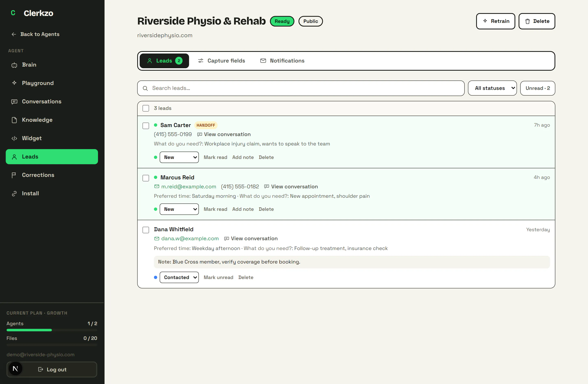The image size is (588, 384).
Task: Click the unread count badge on Leads tab
Action: (x=179, y=61)
